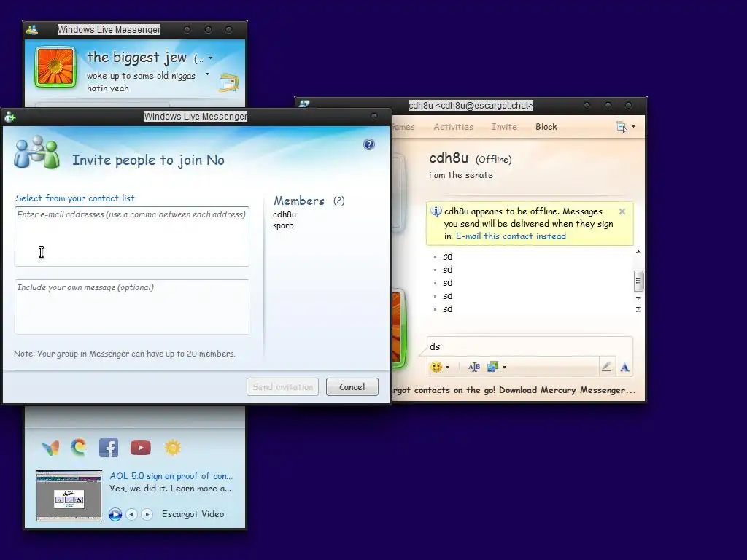Screen dimensions: 747x560
Task: Click the invite people group icon
Action: (36, 152)
